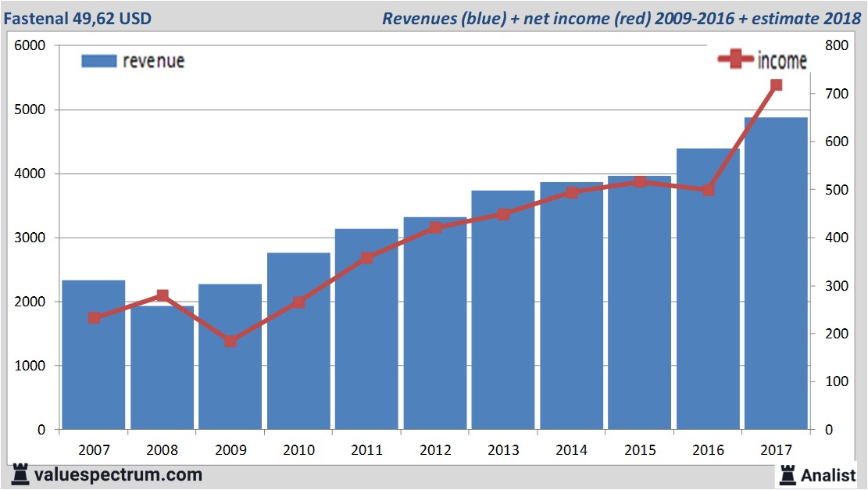Click the "2017" year axis label

tap(776, 449)
